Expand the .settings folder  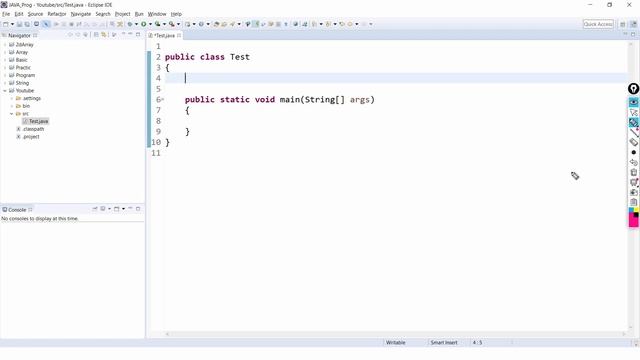pos(11,98)
